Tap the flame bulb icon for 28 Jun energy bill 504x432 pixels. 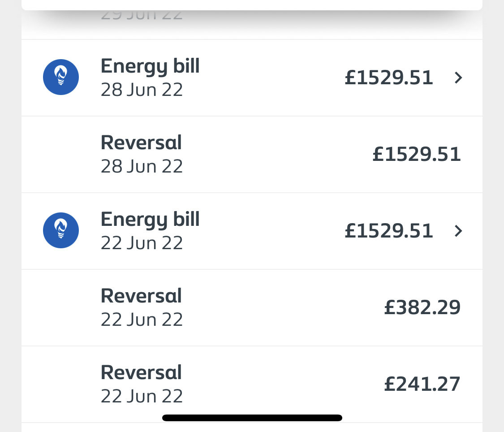pos(61,77)
